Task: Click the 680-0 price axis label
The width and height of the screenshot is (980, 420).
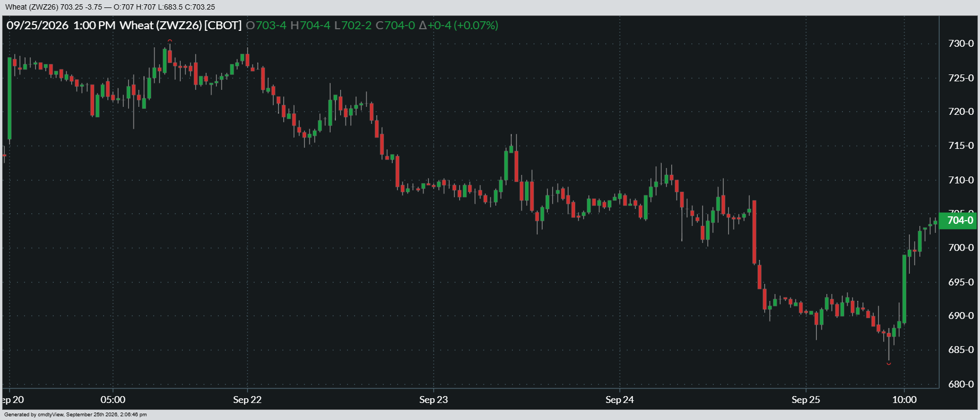Action: (961, 384)
